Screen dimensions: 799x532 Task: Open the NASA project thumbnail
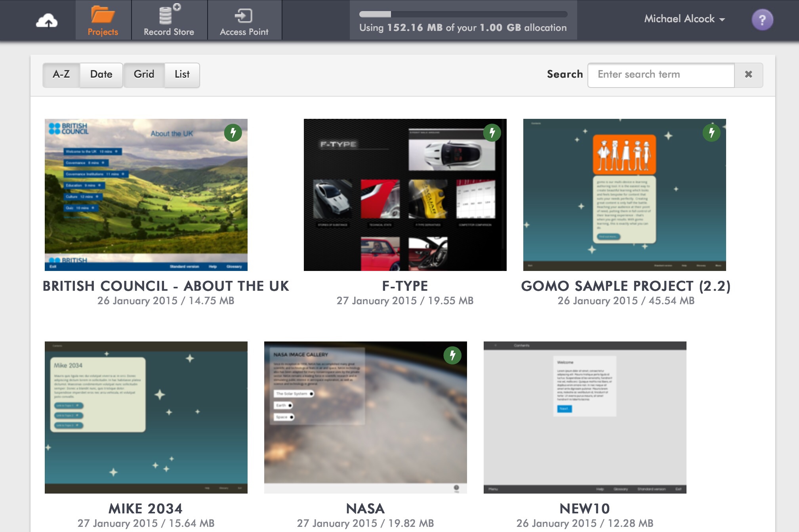[366, 418]
